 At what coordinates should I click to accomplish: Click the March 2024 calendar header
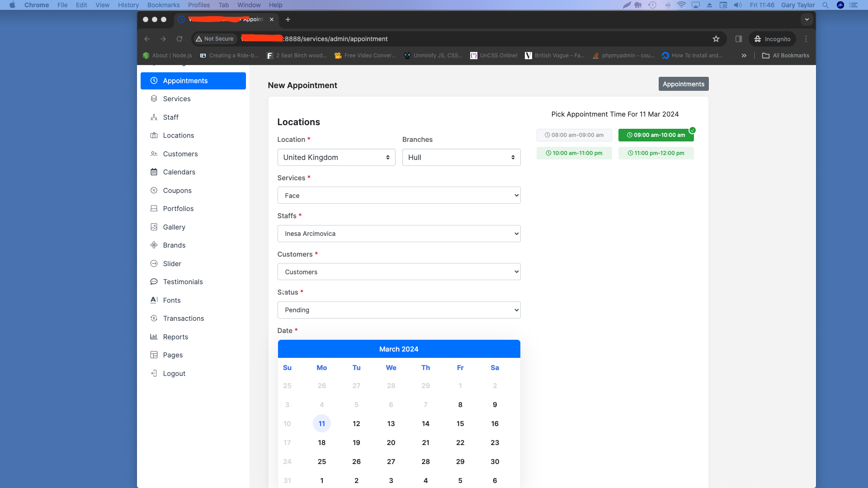[x=399, y=349]
